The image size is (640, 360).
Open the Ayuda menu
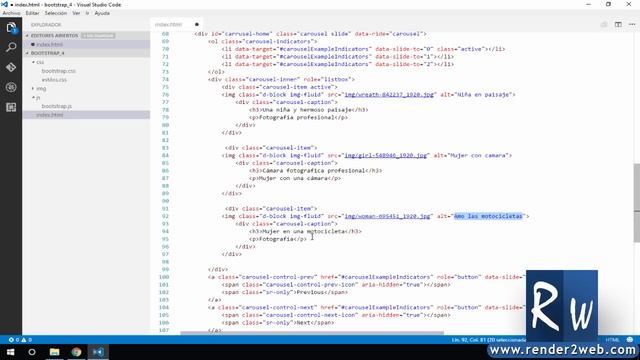tap(102, 13)
